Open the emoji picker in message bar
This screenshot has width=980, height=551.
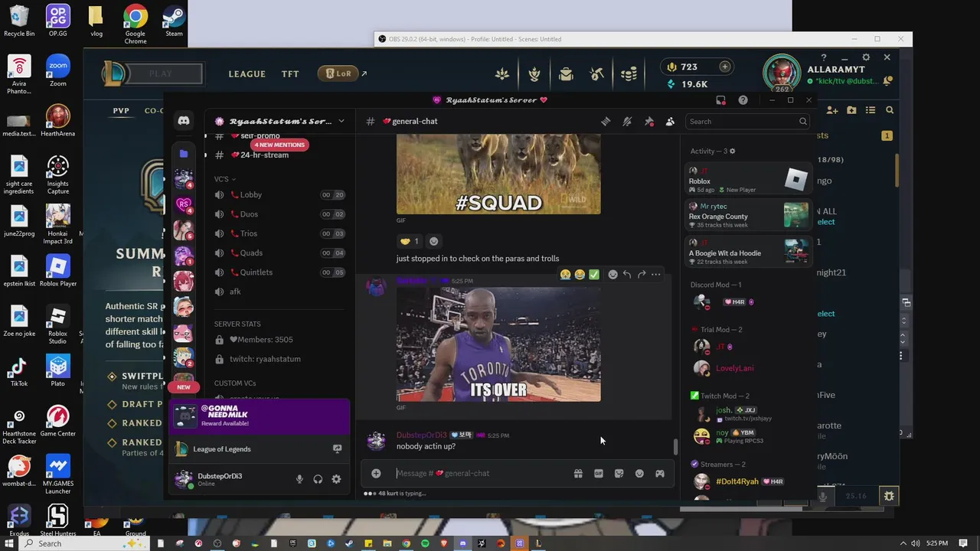click(639, 473)
